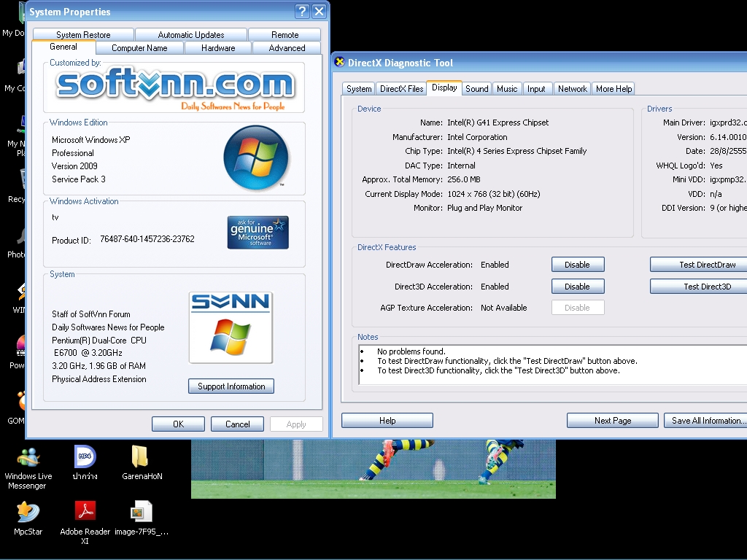Confirm System Properties with OK

tap(178, 424)
